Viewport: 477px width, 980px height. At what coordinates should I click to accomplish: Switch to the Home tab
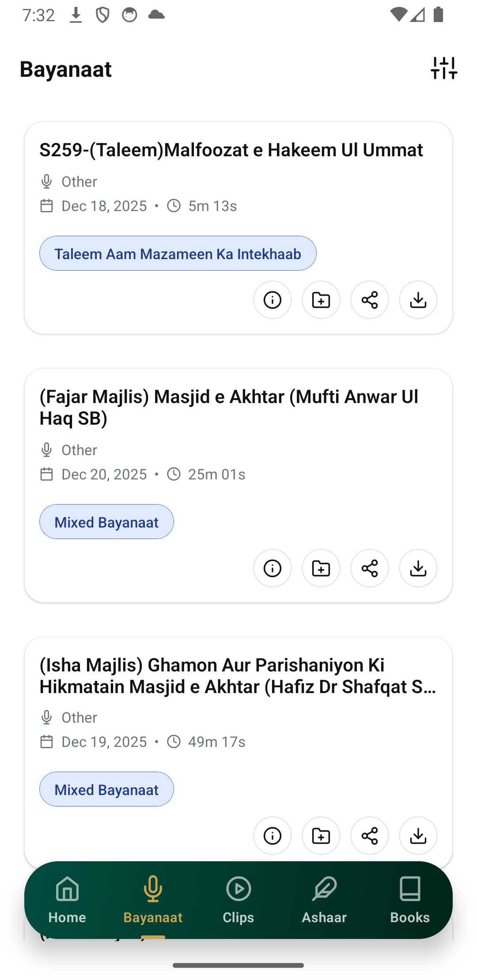pos(67,900)
